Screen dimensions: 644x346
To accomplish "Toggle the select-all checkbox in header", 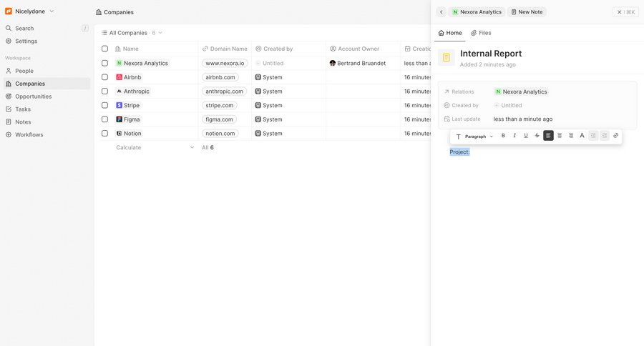I will 104,49.
